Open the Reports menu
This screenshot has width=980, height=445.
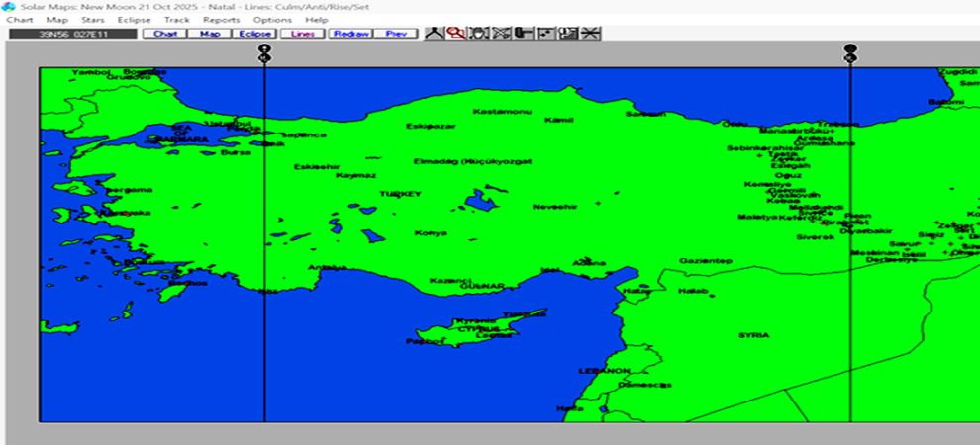coord(222,20)
